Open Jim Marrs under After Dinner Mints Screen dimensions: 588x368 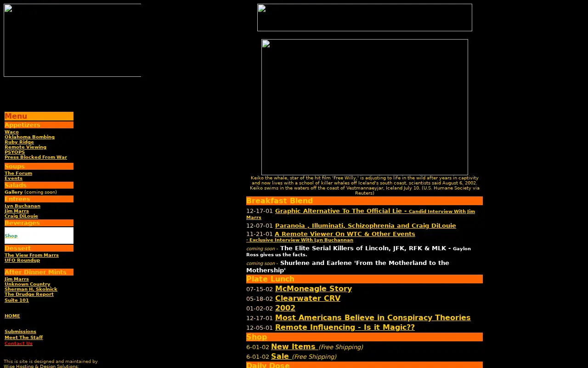(x=17, y=279)
